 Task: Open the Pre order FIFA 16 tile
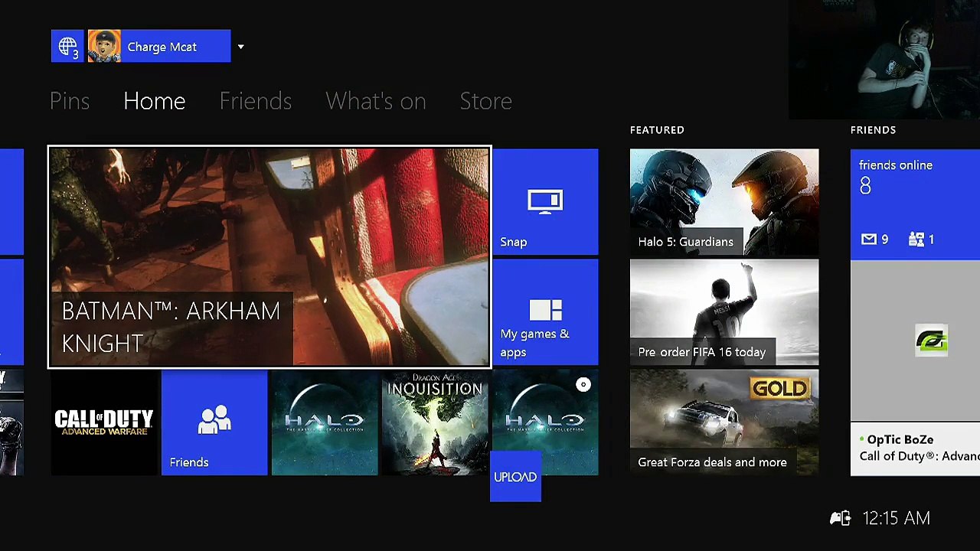[724, 312]
